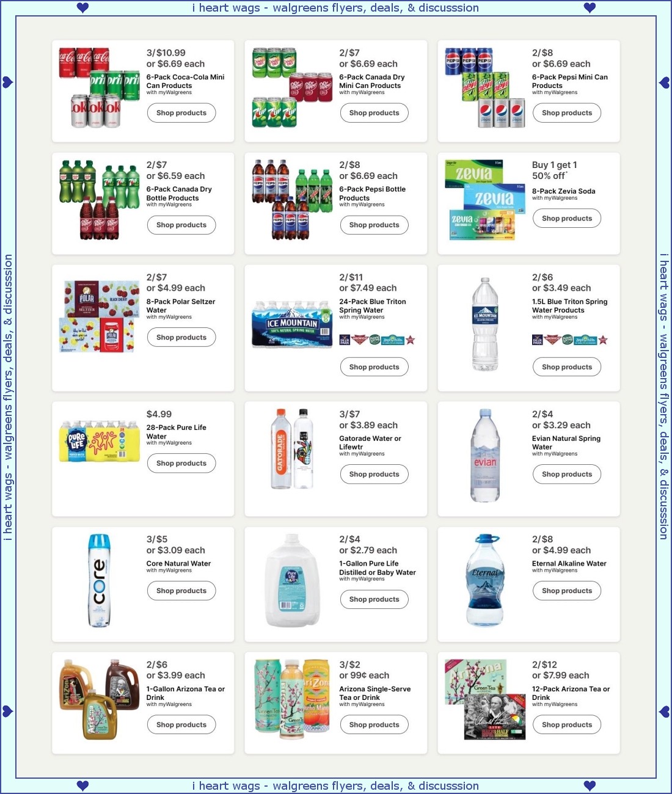Click the $4.99 price on 28-Pack Pure Life
Screen dimensions: 672x794
pos(159,414)
